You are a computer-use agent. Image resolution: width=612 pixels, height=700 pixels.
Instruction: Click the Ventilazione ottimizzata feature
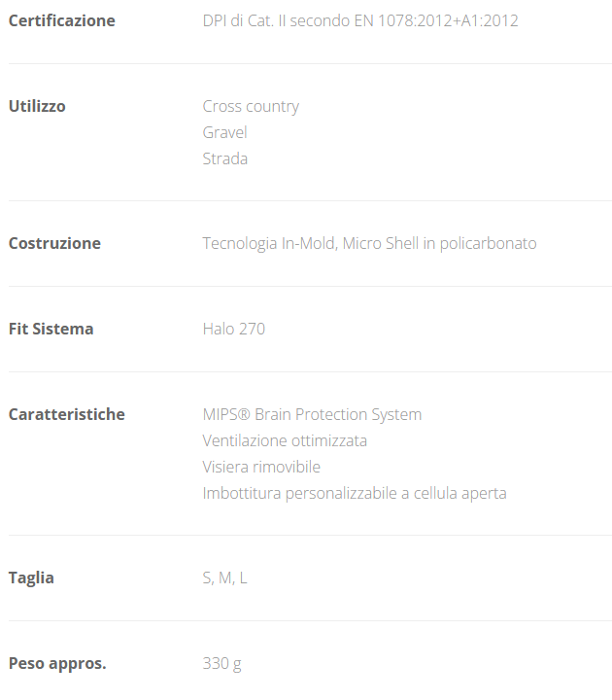(285, 440)
